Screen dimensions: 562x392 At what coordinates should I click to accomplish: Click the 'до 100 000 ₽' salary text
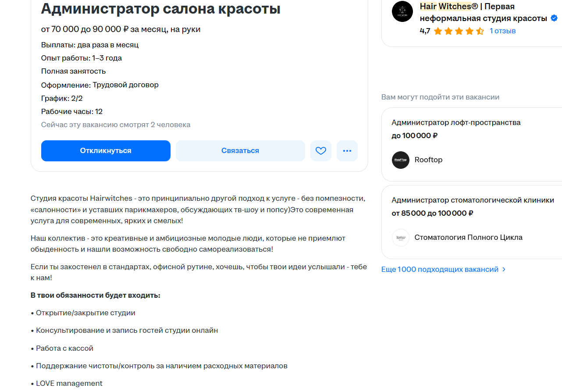click(414, 135)
